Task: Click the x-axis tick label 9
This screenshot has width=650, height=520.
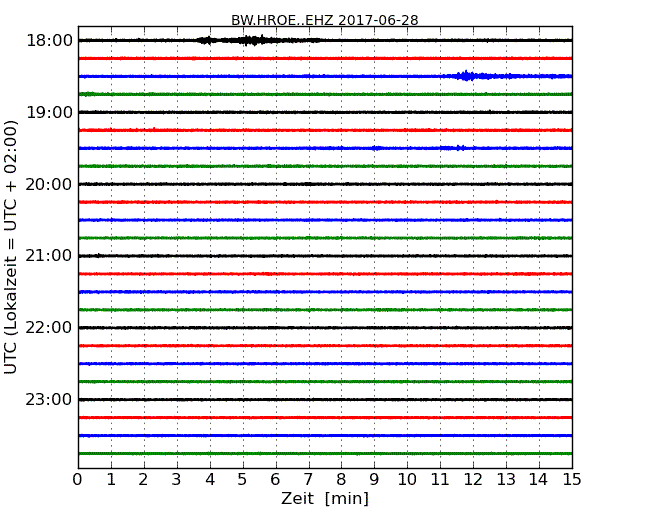Action: 374,480
